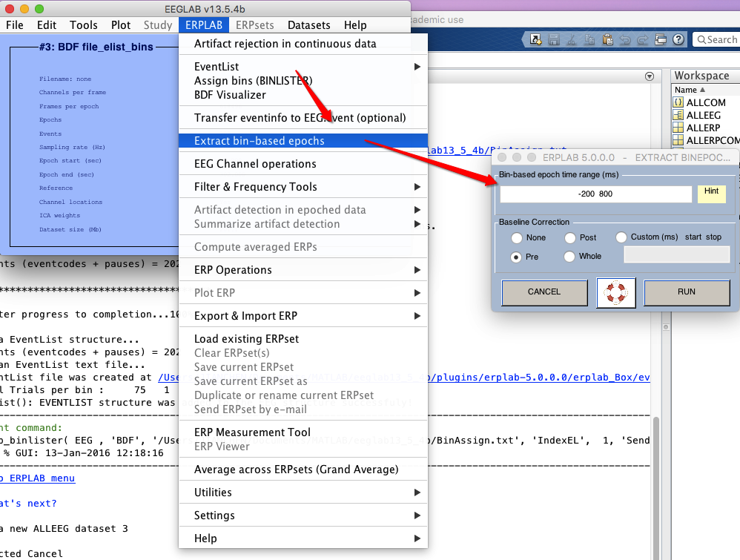
Task: Click the switch windows toolbar icon
Action: pos(661,39)
